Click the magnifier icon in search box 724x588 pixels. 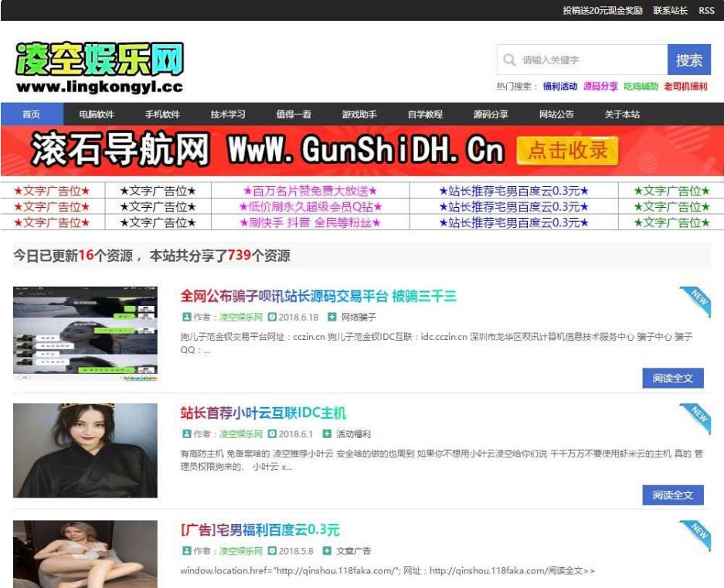click(x=509, y=60)
